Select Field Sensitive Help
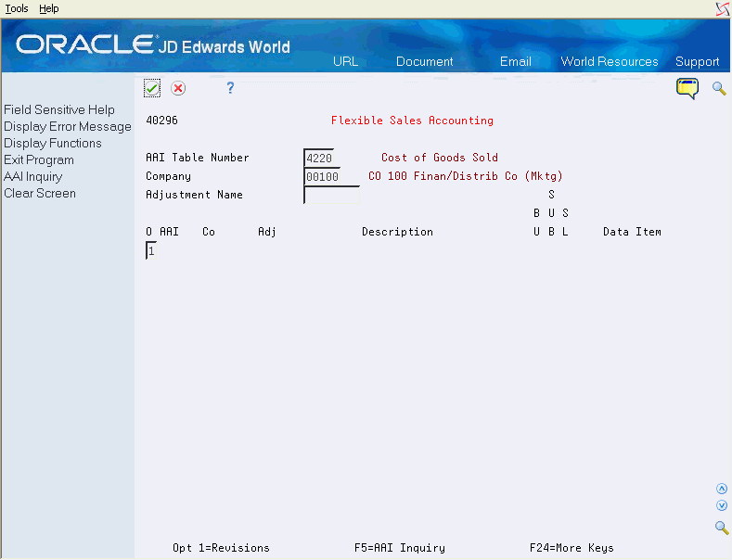The height and width of the screenshot is (560, 732). coord(59,109)
